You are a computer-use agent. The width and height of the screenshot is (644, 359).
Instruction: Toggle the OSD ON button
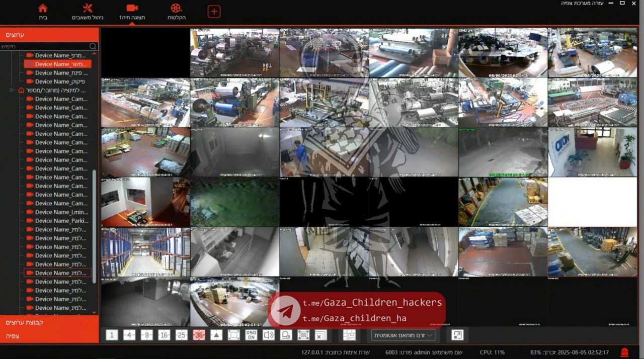(x=251, y=335)
